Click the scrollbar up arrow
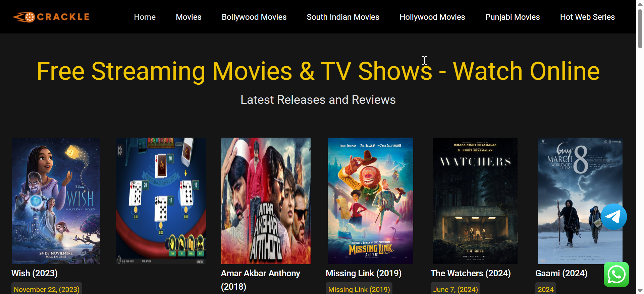Screen dimensions: 644x294 (640, 3)
